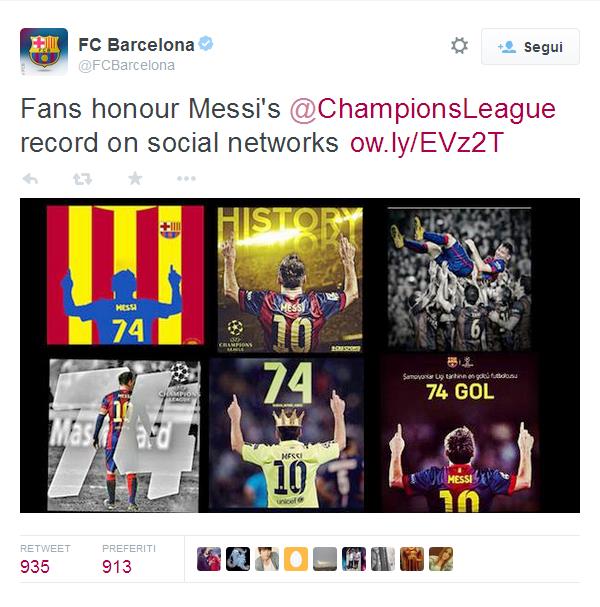This screenshot has height=607, width=600.
Task: Open the @ChampionsLeague mention link
Action: tap(423, 109)
